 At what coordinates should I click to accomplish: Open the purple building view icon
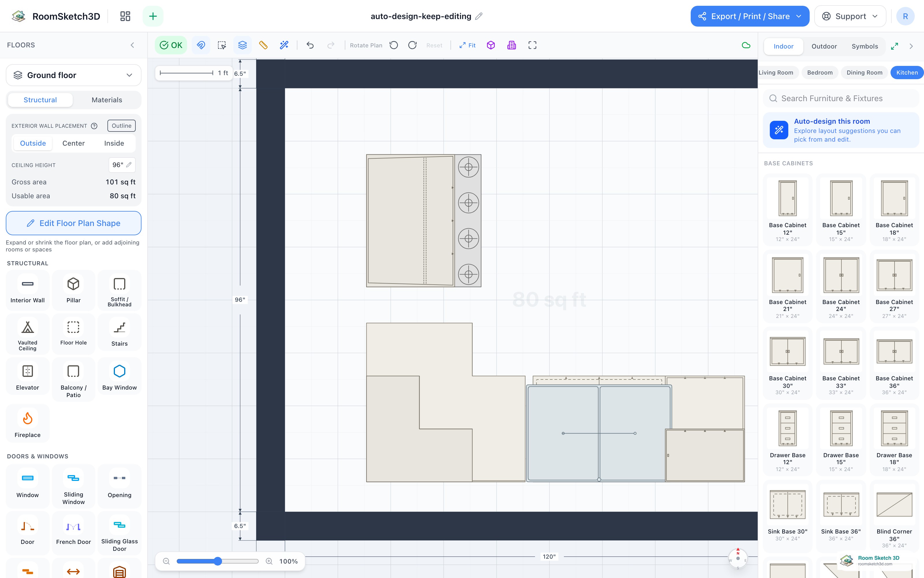pyautogui.click(x=512, y=45)
